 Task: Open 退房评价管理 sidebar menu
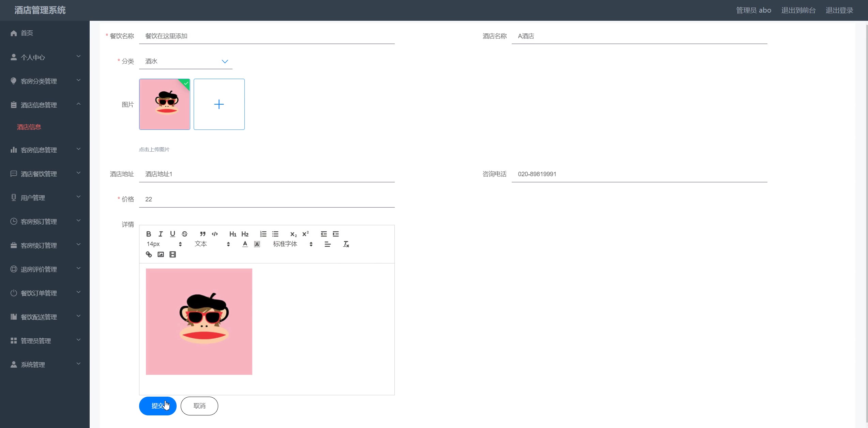click(45, 269)
